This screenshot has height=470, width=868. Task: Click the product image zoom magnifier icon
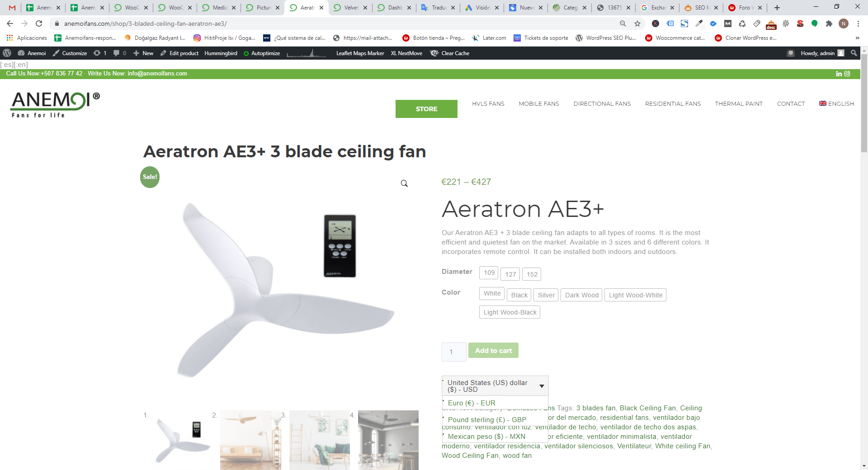[x=404, y=183]
